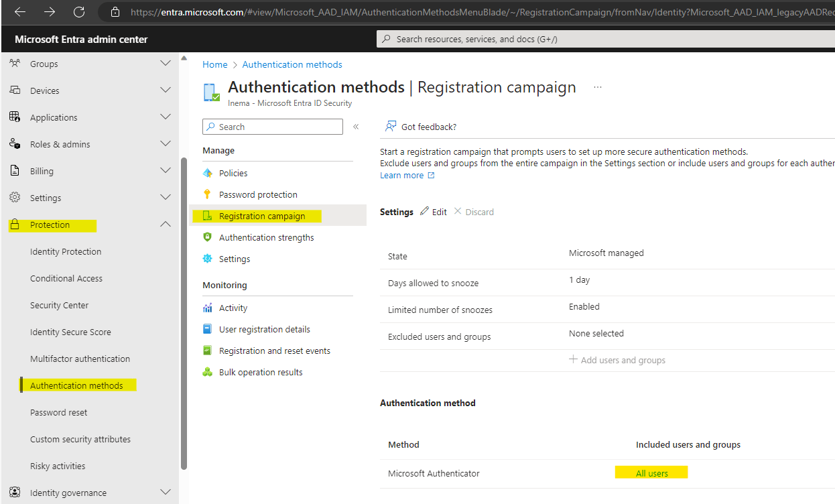This screenshot has height=504, width=835.
Task: Collapse the Protection section
Action: (165, 224)
